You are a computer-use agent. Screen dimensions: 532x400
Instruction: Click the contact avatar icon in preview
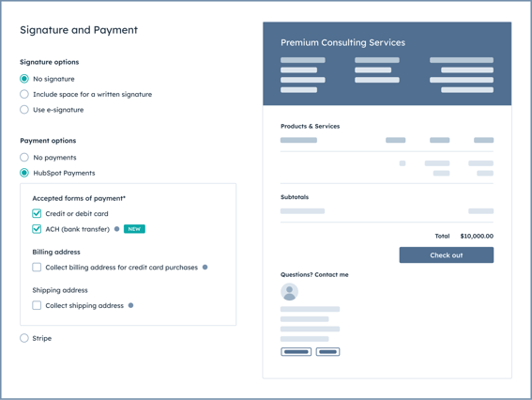[289, 292]
